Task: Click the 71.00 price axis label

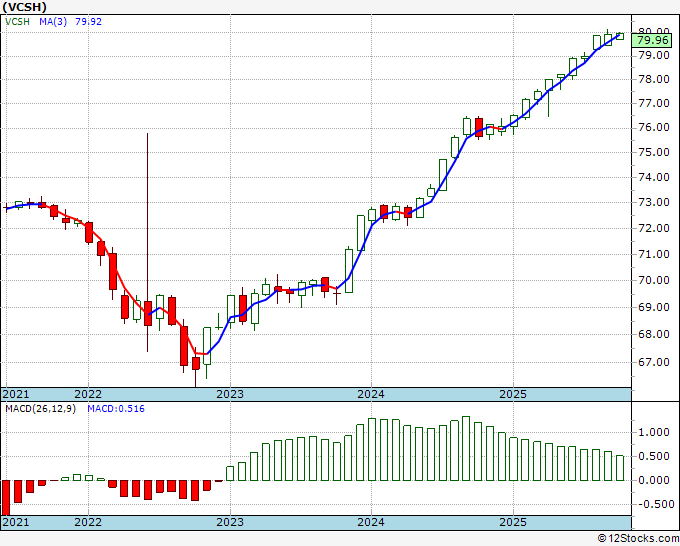Action: click(654, 254)
